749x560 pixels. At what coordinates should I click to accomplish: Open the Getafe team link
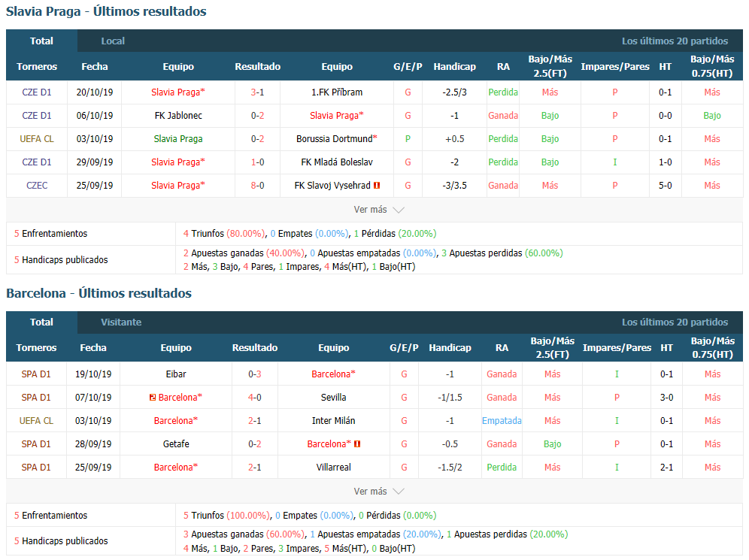[176, 444]
